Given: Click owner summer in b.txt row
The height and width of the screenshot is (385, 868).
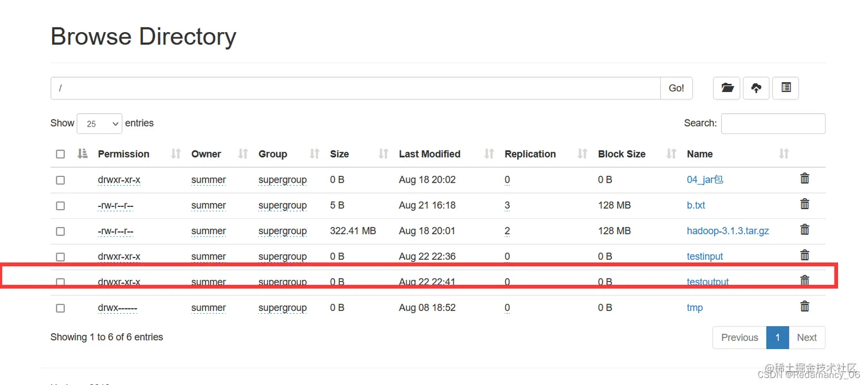Looking at the screenshot, I should click(208, 205).
